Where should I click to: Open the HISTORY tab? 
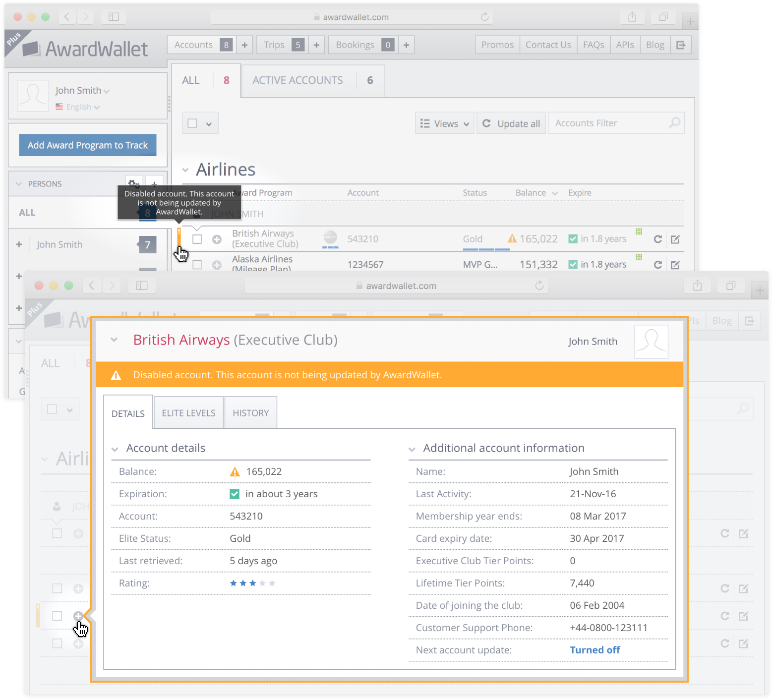tap(251, 412)
